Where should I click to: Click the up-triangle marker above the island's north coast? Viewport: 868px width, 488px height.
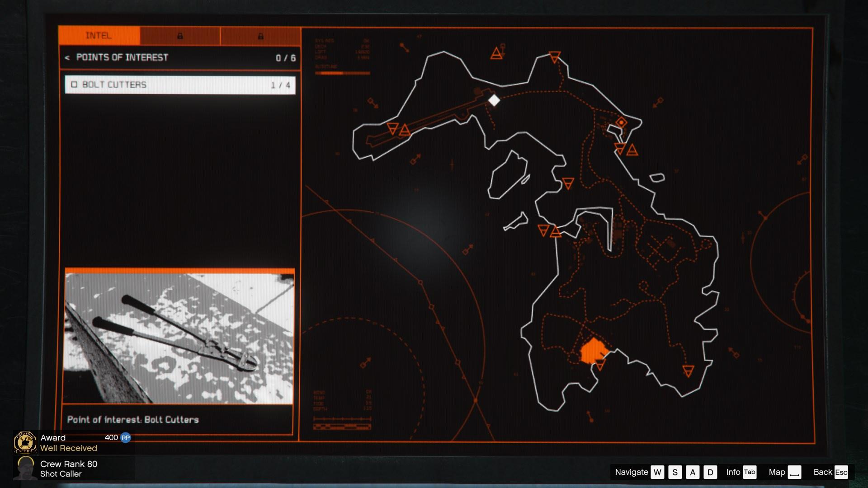496,54
